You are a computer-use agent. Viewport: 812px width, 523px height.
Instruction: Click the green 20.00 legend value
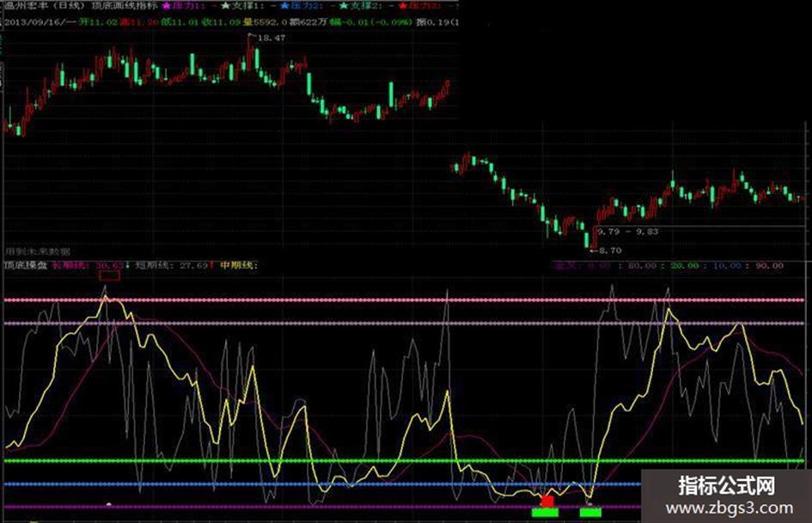pos(684,265)
